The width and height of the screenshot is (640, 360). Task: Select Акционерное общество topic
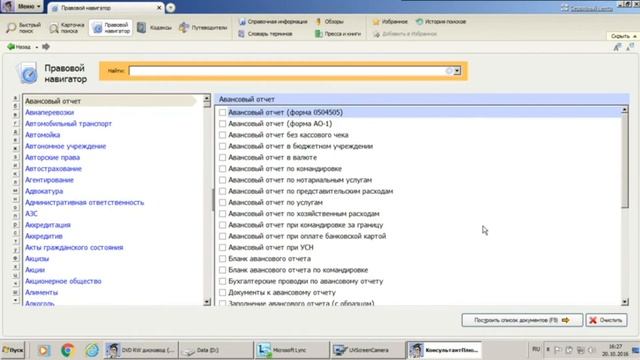tap(63, 281)
